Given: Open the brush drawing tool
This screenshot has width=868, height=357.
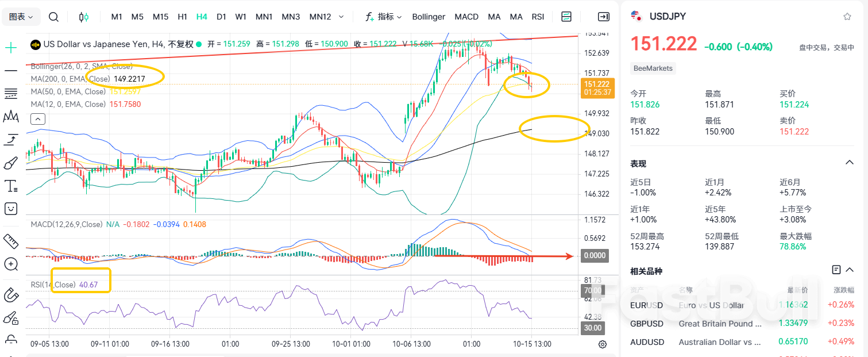Looking at the screenshot, I should click(11, 164).
